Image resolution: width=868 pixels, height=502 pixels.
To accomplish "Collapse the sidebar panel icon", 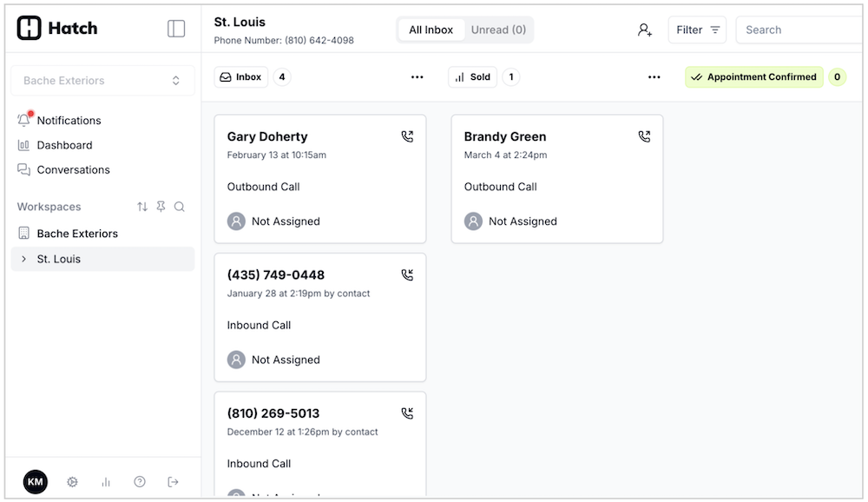I will coord(176,29).
